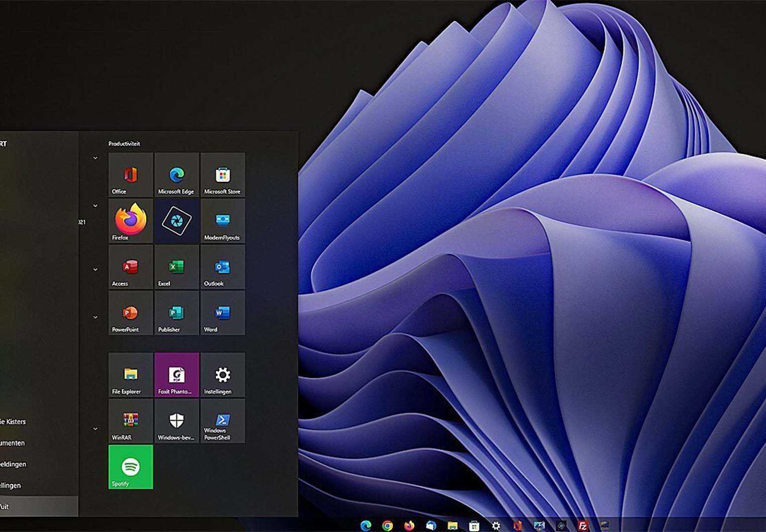Open the Word tile
The height and width of the screenshot is (532, 766).
coord(223,313)
